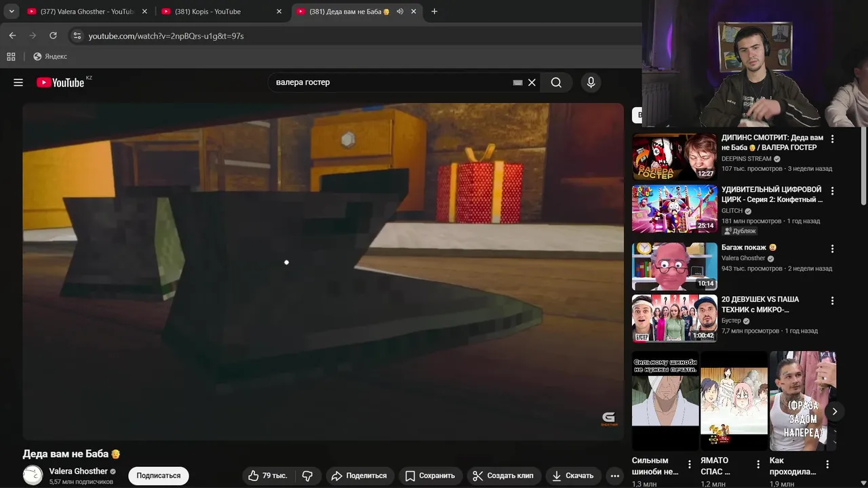Open options menu for 20 ДЕВУШЕК video
Image resolution: width=868 pixels, height=488 pixels.
click(x=832, y=301)
